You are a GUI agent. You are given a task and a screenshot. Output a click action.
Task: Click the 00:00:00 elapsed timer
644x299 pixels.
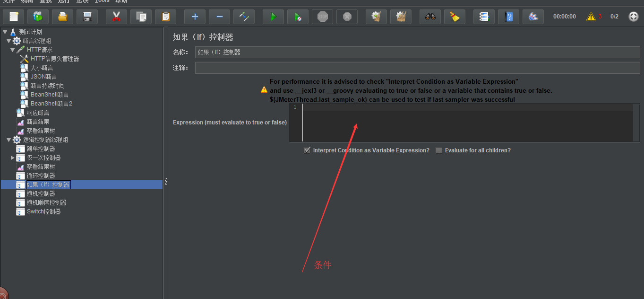coord(565,17)
